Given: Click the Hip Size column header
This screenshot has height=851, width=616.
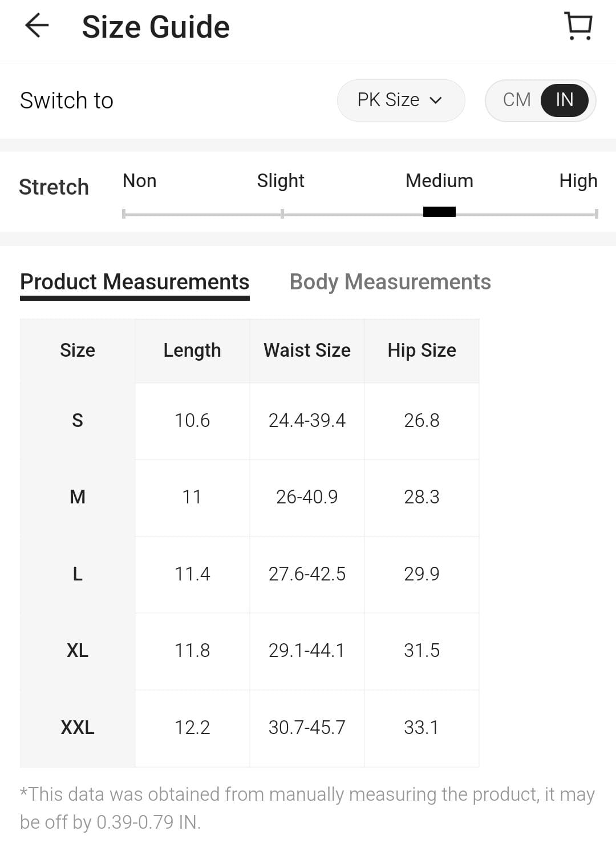Looking at the screenshot, I should 422,350.
